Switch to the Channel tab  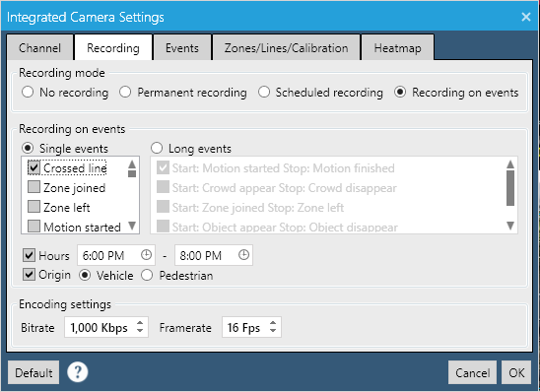tap(40, 47)
